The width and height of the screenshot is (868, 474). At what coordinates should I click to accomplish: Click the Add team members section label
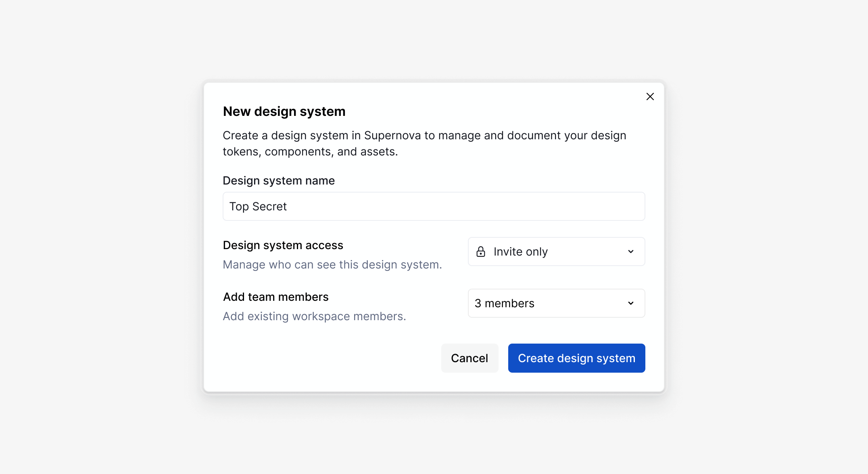tap(275, 297)
